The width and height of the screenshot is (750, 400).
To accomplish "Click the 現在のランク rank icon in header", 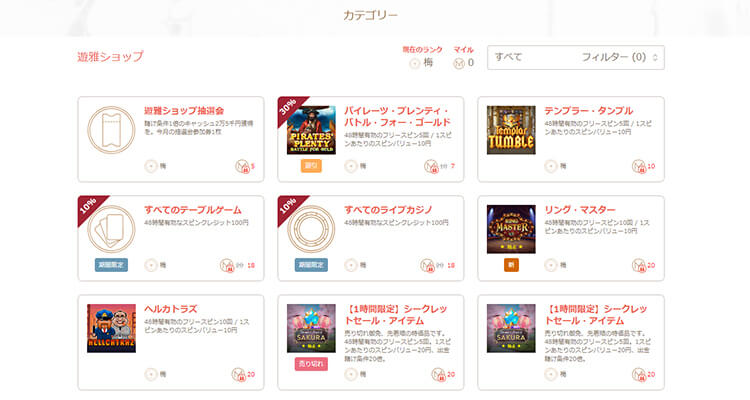I will (x=415, y=63).
